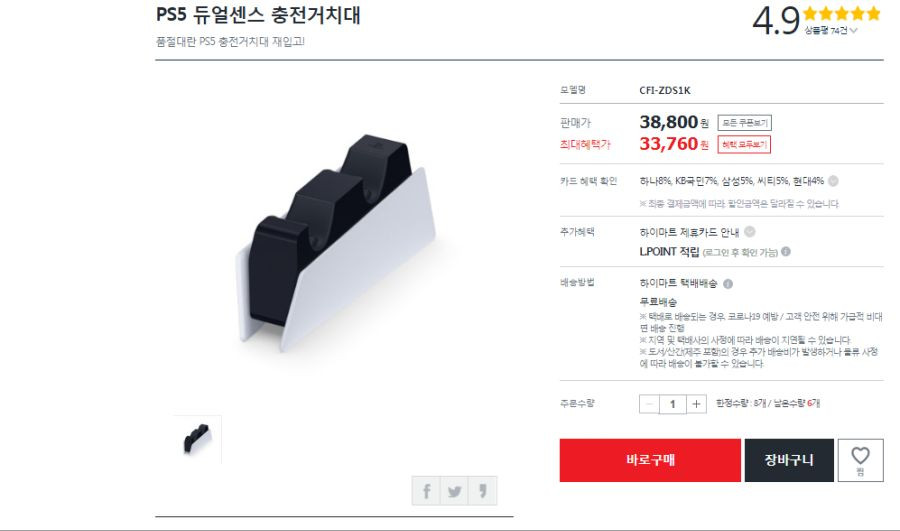Click 하이마트 제휴카드 안내 link
The image size is (900, 531).
689,232
